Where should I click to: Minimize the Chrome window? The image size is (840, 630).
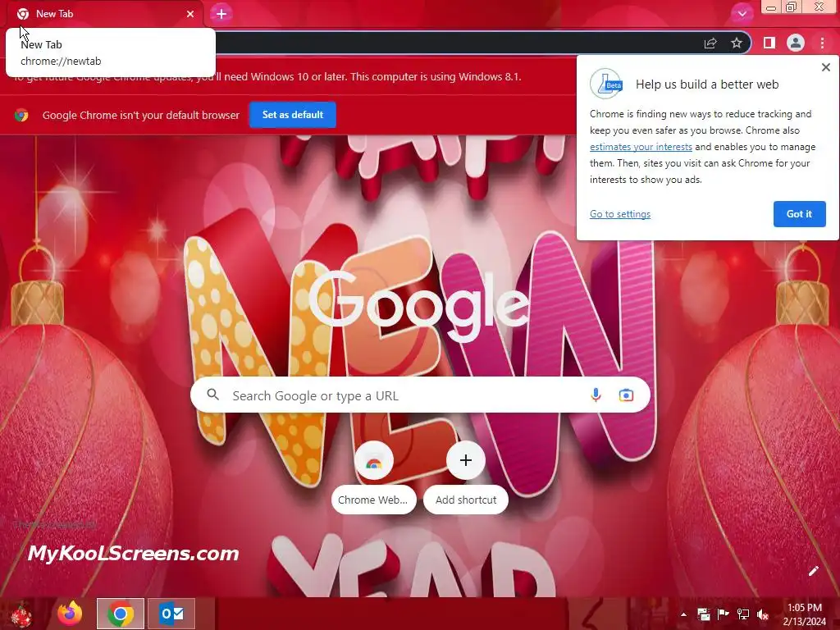[771, 7]
